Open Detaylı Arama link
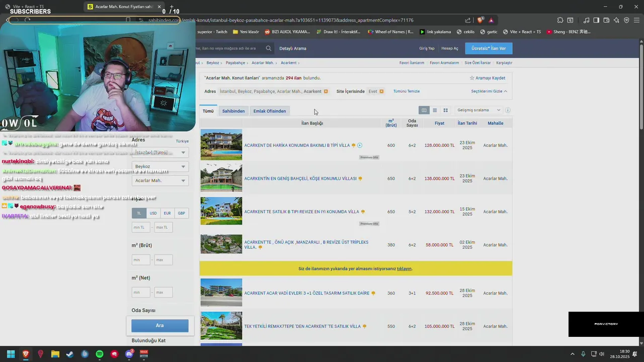 tap(293, 48)
